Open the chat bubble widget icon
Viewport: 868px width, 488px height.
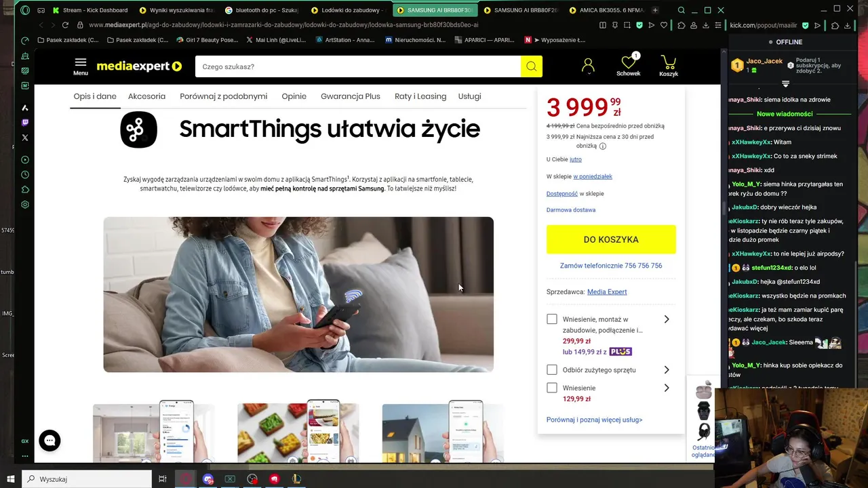tap(50, 441)
